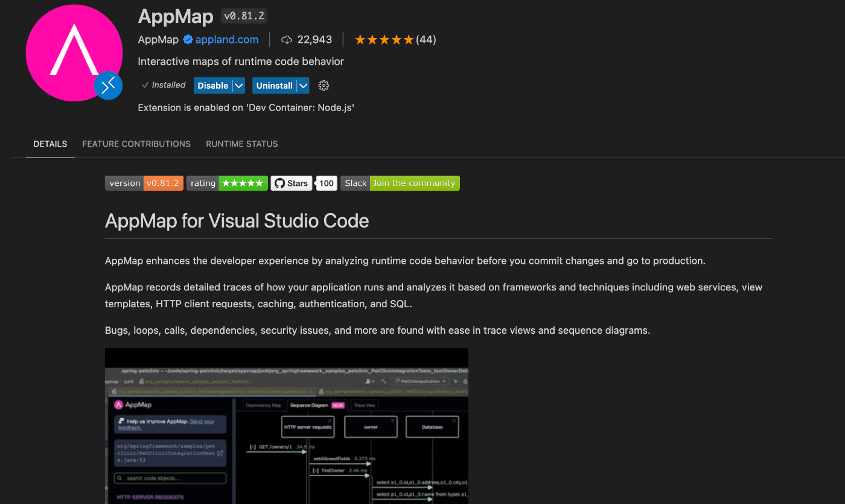
Task: Click paragraph starting 'AppMap enhances the developer experience'
Action: (x=405, y=261)
